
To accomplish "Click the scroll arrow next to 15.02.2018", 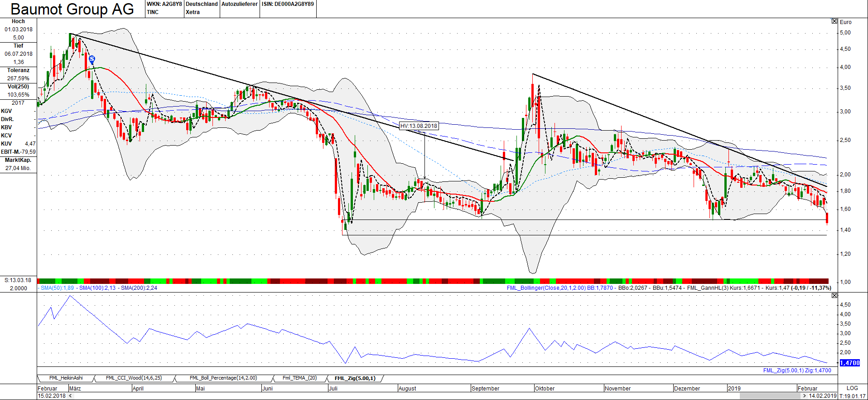I will pos(70,396).
